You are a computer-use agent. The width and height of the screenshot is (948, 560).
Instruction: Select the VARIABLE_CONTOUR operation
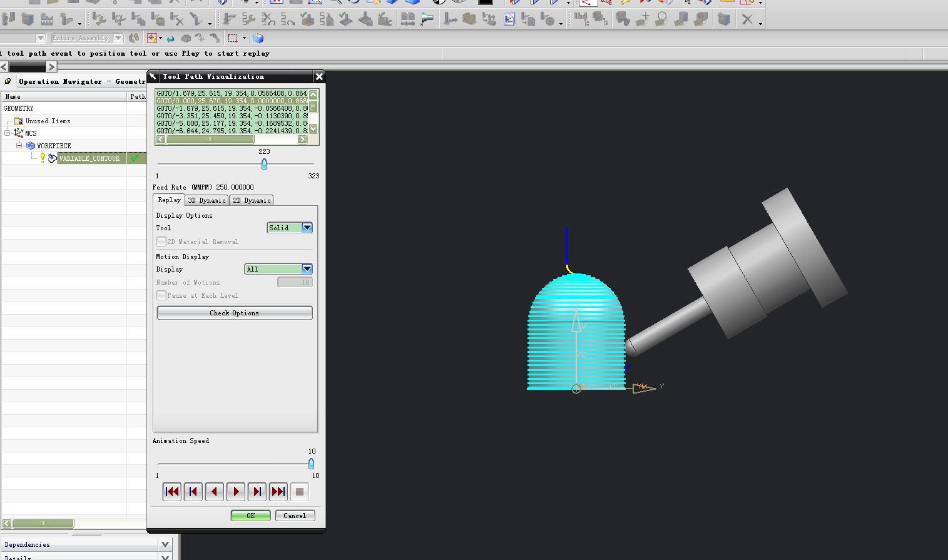[x=89, y=158]
